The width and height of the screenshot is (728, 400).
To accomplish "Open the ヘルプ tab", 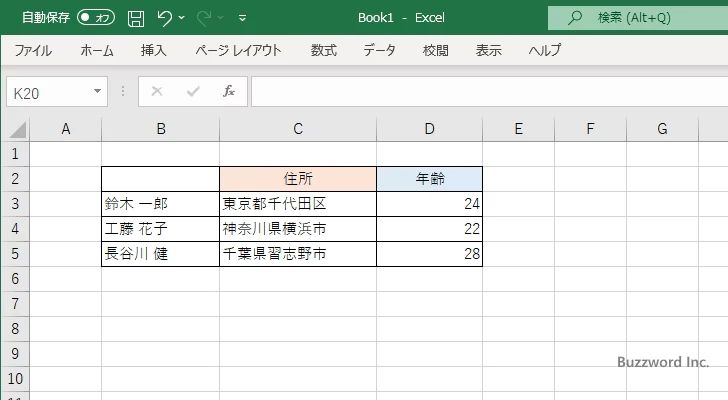I will (x=545, y=50).
